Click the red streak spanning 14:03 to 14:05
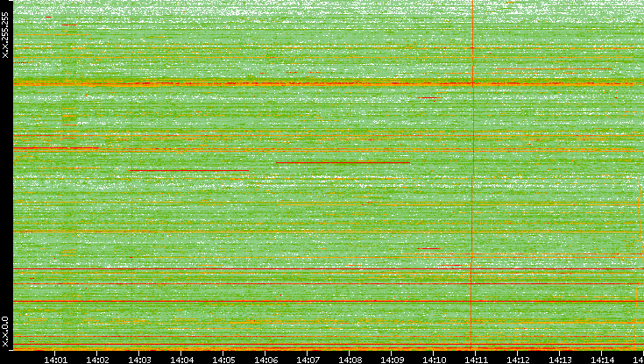644x364 pixels. click(x=189, y=170)
